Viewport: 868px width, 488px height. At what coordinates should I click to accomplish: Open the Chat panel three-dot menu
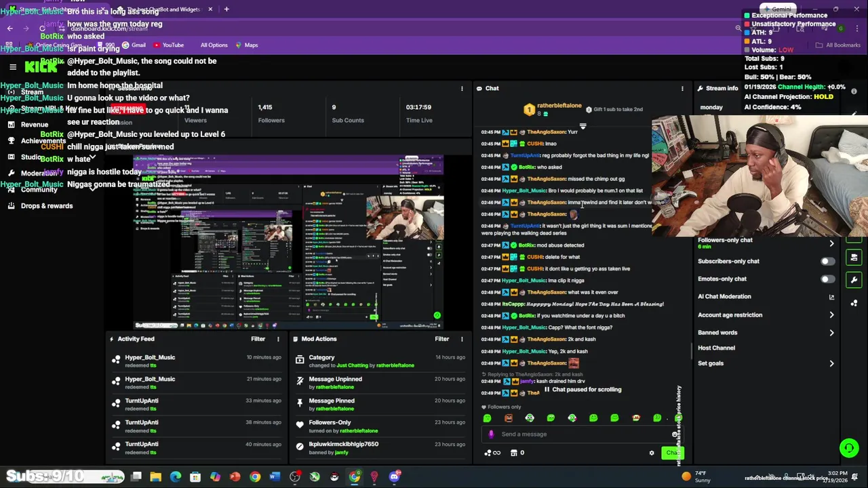[682, 89]
